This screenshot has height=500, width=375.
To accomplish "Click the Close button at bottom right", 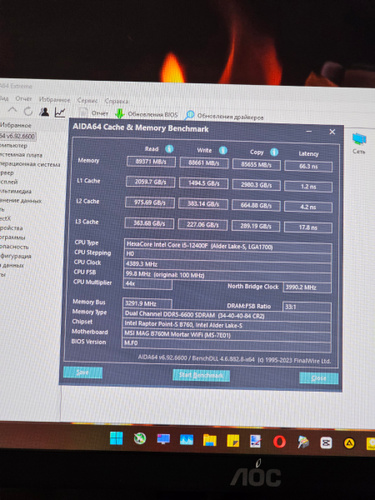I will pos(319,378).
